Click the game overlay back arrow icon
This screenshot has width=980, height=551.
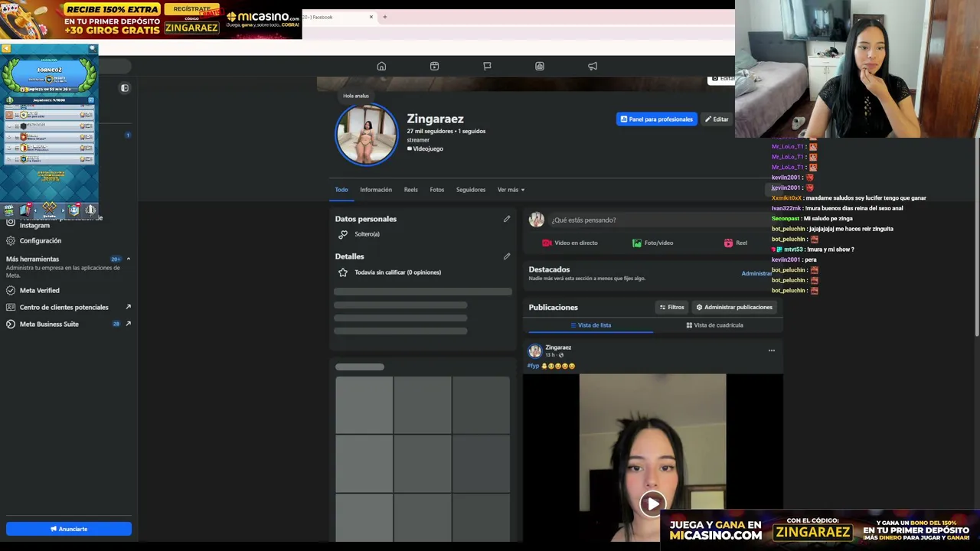coord(6,49)
